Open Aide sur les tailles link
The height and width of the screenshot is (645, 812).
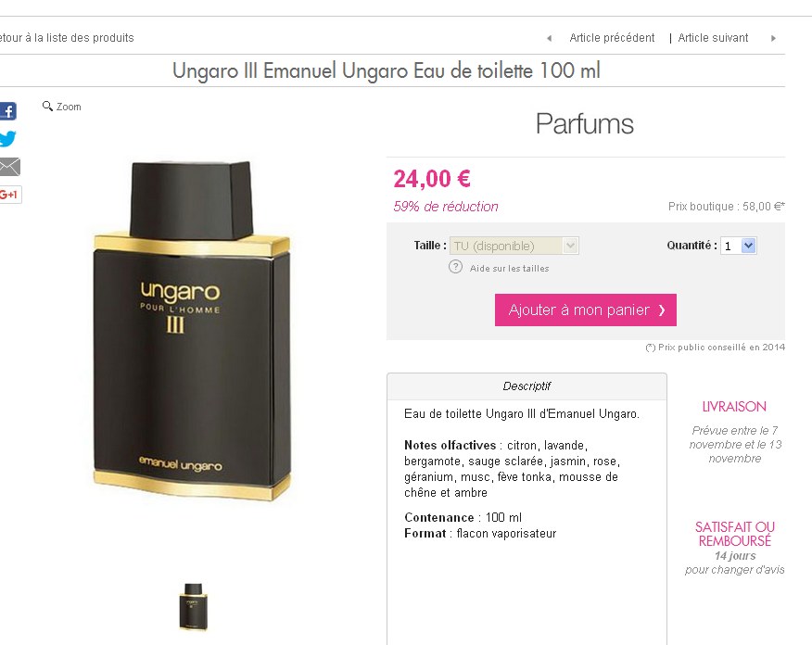click(x=509, y=268)
